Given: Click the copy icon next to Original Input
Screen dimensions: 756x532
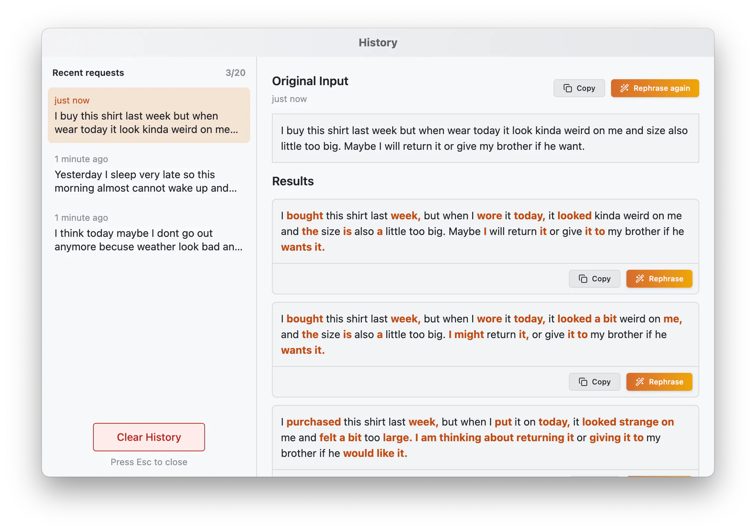Looking at the screenshot, I should tap(567, 88).
